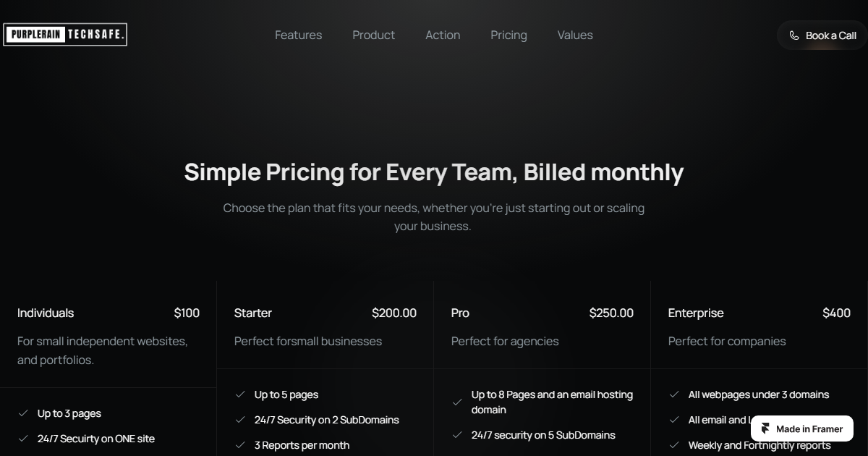Open the Made in Framer link

801,428
